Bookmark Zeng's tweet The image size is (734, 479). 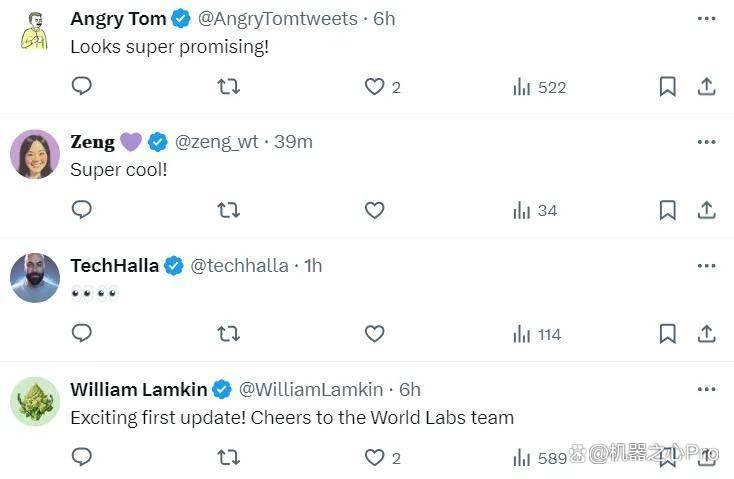point(668,210)
